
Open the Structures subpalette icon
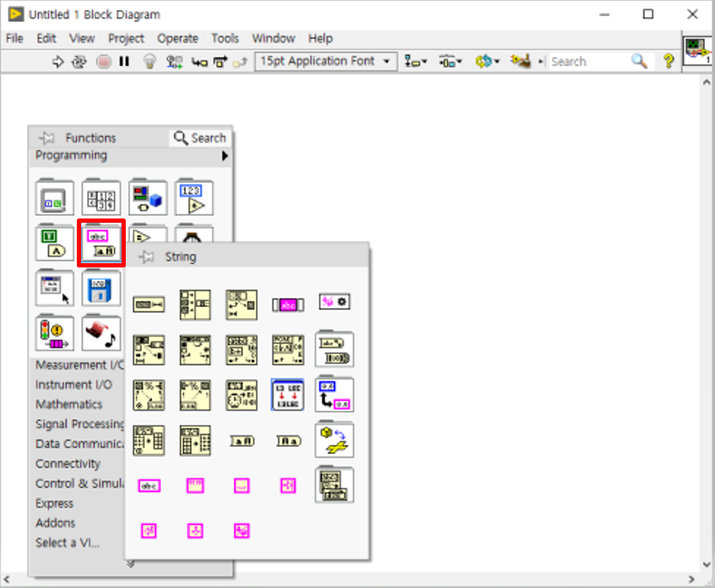55,197
